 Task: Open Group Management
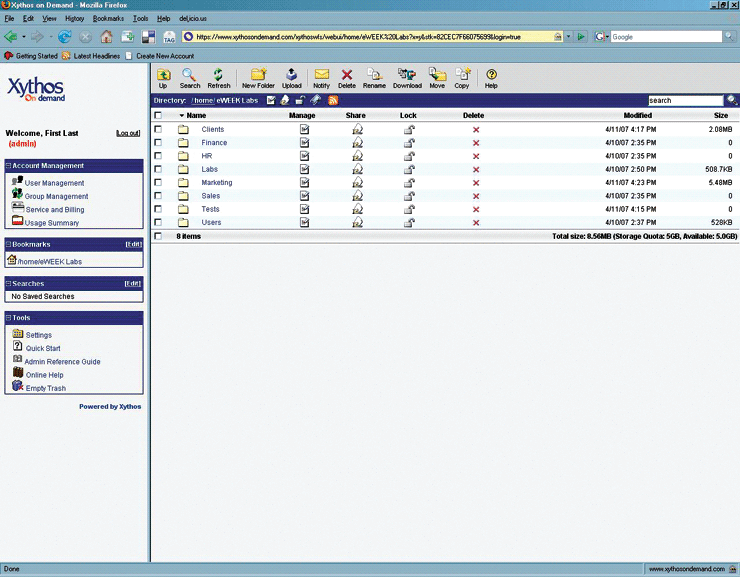(x=56, y=196)
